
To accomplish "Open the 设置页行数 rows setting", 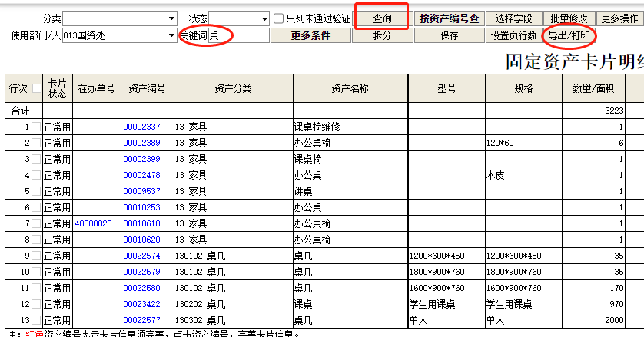I will point(514,35).
